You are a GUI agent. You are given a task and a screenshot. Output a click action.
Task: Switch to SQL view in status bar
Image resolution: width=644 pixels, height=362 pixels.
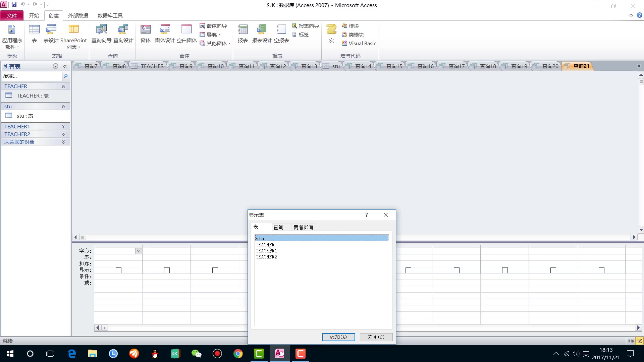click(x=631, y=341)
